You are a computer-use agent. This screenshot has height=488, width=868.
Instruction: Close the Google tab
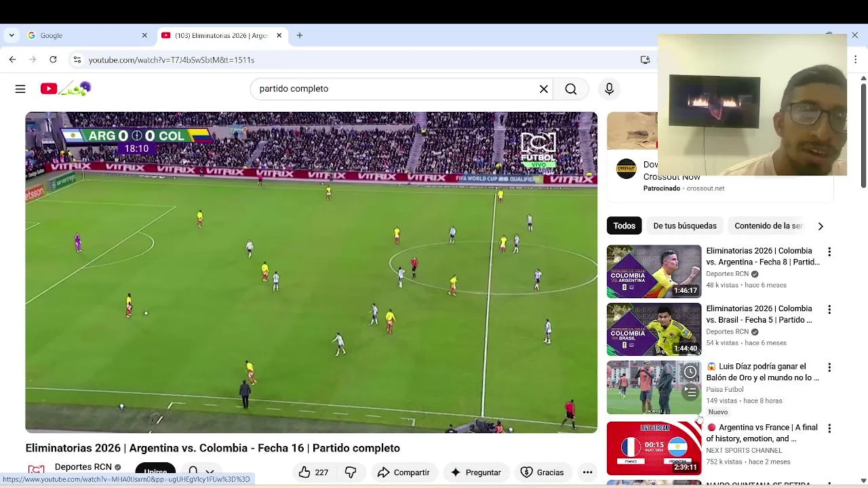click(144, 35)
